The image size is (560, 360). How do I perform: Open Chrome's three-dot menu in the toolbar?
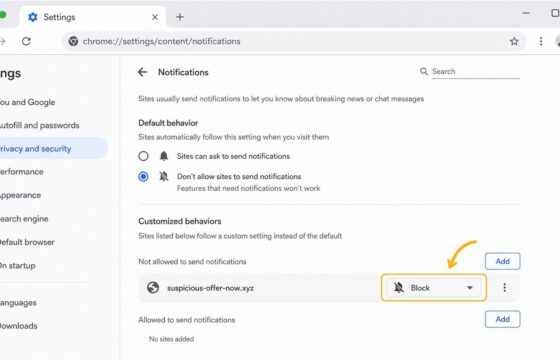pos(541,41)
